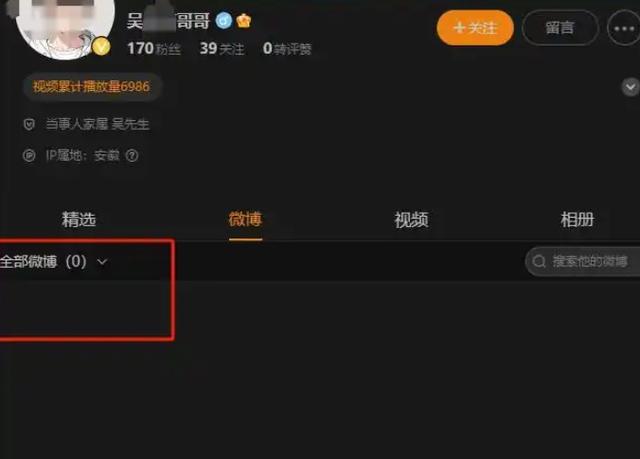Click the question mark beside IP属地
This screenshot has width=640, height=459.
click(132, 155)
